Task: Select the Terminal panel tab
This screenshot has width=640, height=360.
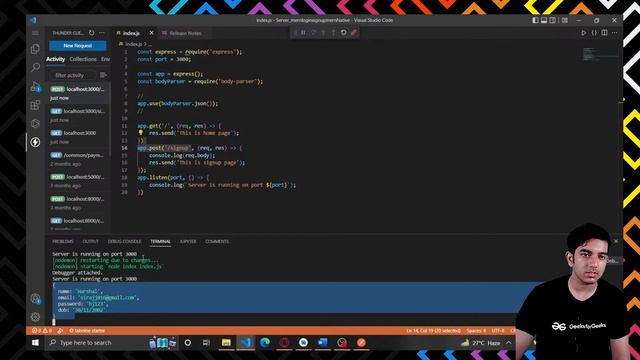Action: pos(160,242)
